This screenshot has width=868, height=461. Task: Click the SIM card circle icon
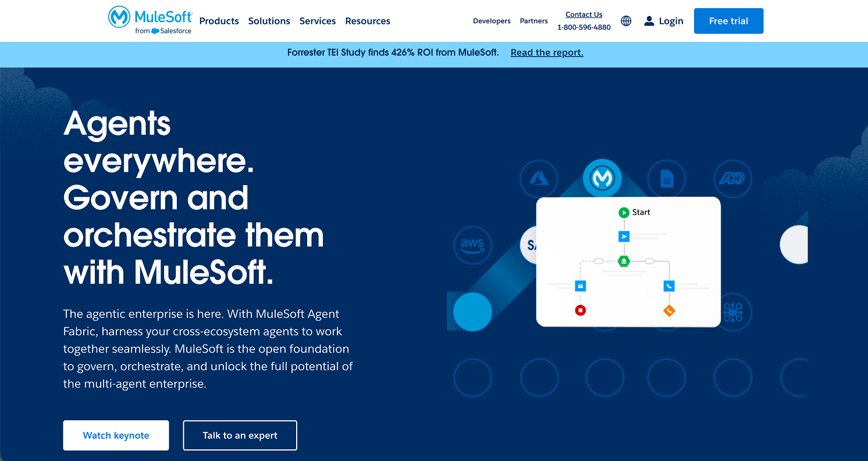click(667, 179)
